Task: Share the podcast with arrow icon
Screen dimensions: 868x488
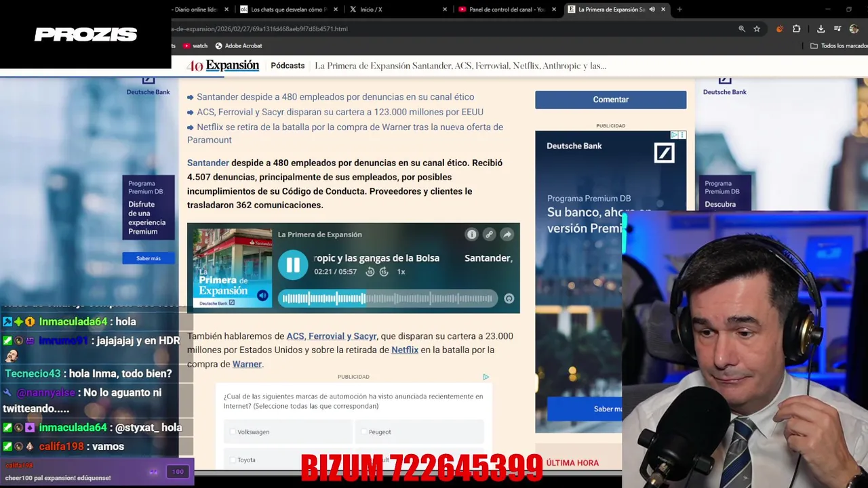Action: pos(507,235)
